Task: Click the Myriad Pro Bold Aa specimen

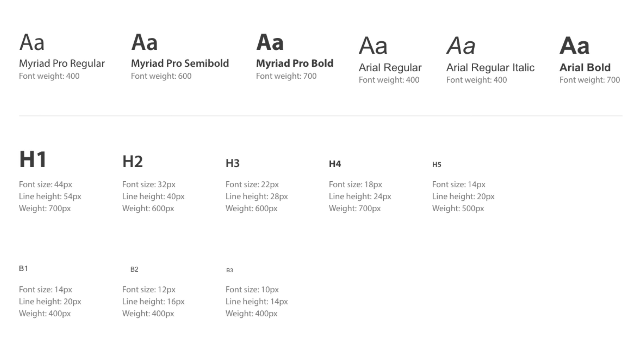Action: click(270, 43)
